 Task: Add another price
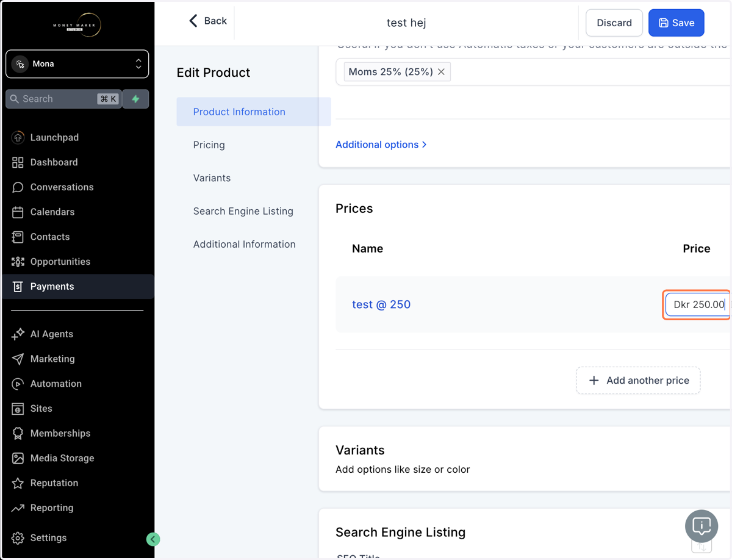pyautogui.click(x=638, y=380)
